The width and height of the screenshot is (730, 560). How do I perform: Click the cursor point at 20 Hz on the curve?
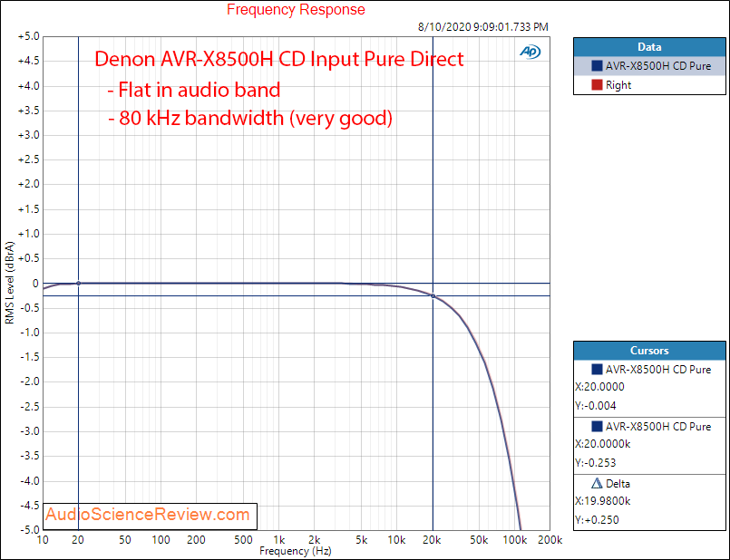[x=78, y=284]
